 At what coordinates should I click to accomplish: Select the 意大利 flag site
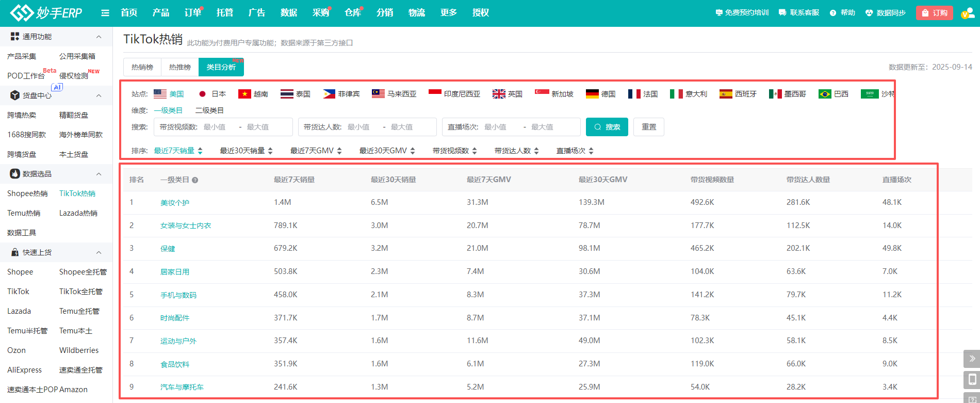click(689, 94)
